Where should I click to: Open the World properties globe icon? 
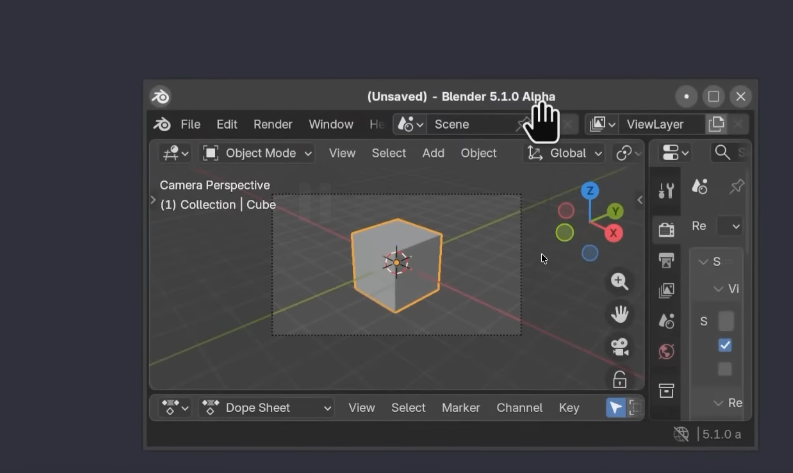667,352
